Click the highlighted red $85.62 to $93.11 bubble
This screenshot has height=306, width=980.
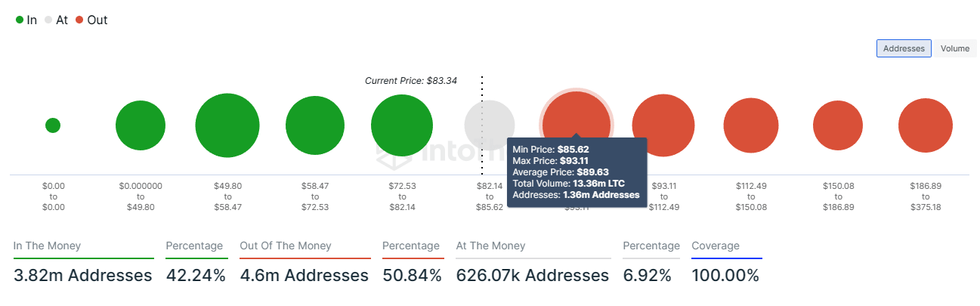click(576, 113)
